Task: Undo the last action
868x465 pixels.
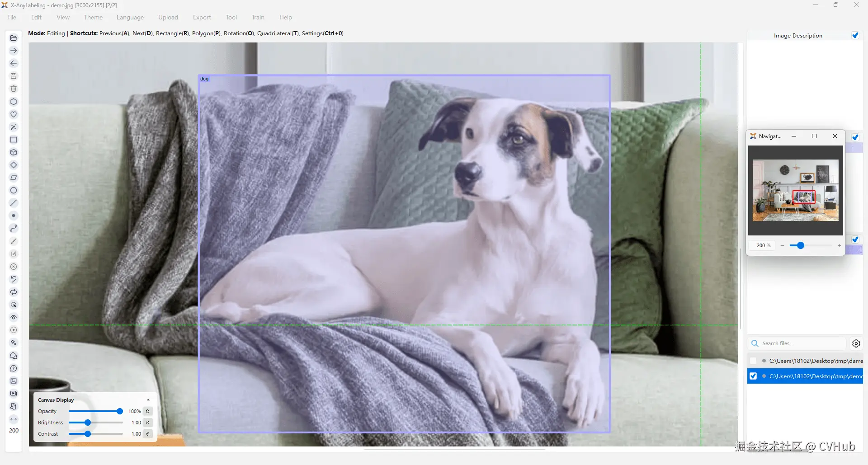Action: click(14, 279)
